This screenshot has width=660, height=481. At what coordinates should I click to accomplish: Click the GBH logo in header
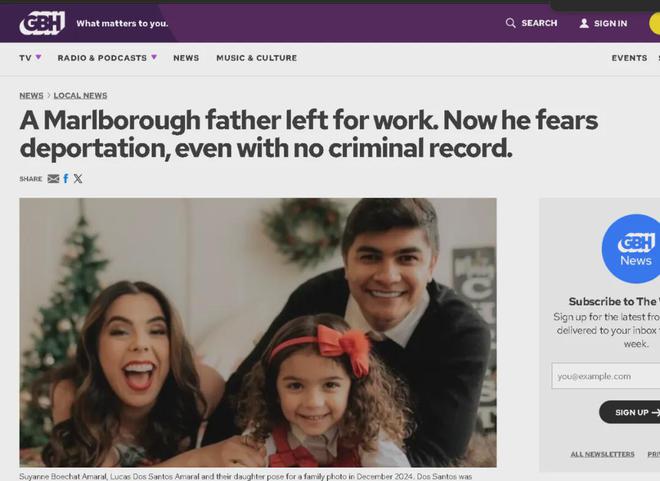click(42, 23)
